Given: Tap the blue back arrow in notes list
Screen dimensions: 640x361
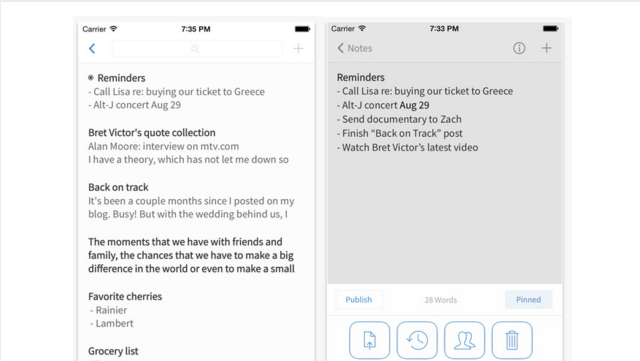Looking at the screenshot, I should [92, 49].
